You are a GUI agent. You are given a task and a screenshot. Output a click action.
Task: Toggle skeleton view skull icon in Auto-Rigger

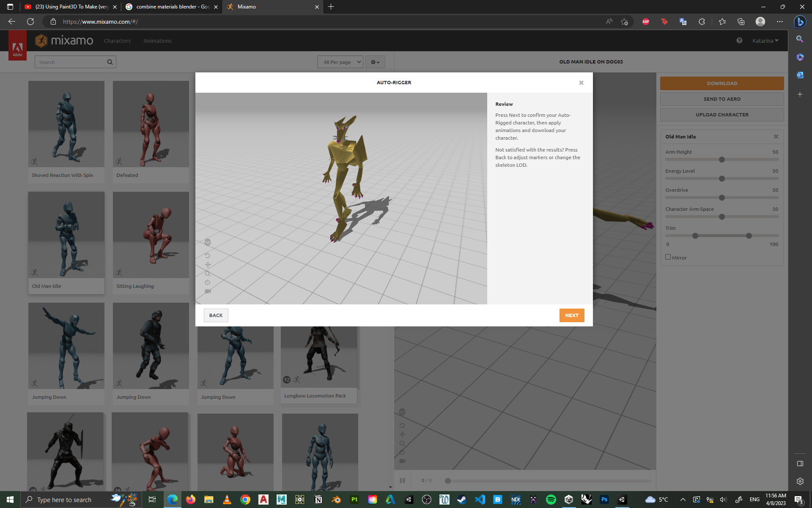coord(208,242)
